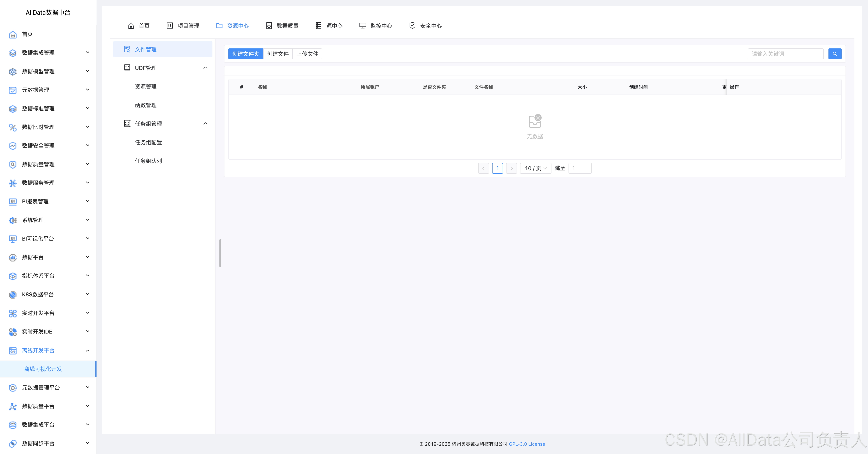The image size is (868, 454).
Task: Click the 数据服务管理 network icon
Action: coord(12,183)
